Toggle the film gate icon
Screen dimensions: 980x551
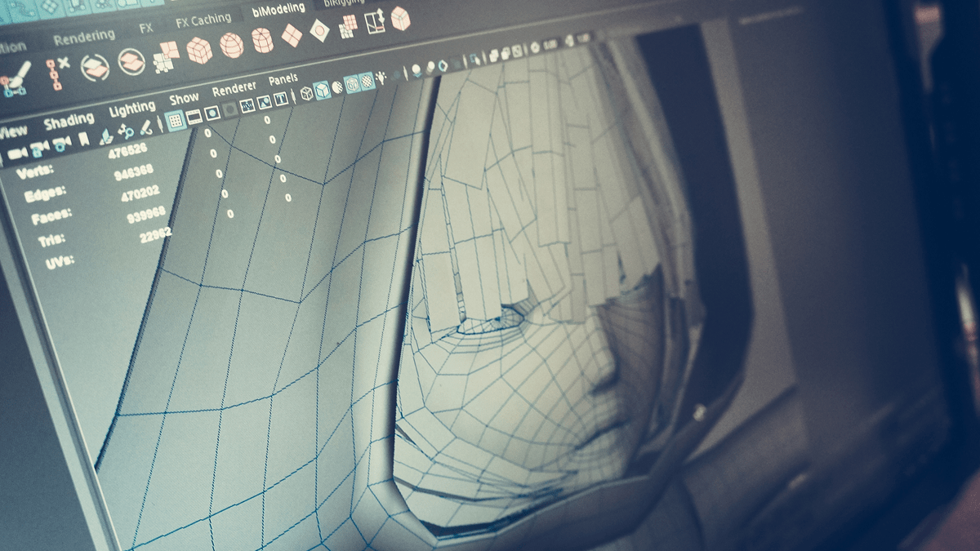pyautogui.click(x=194, y=118)
